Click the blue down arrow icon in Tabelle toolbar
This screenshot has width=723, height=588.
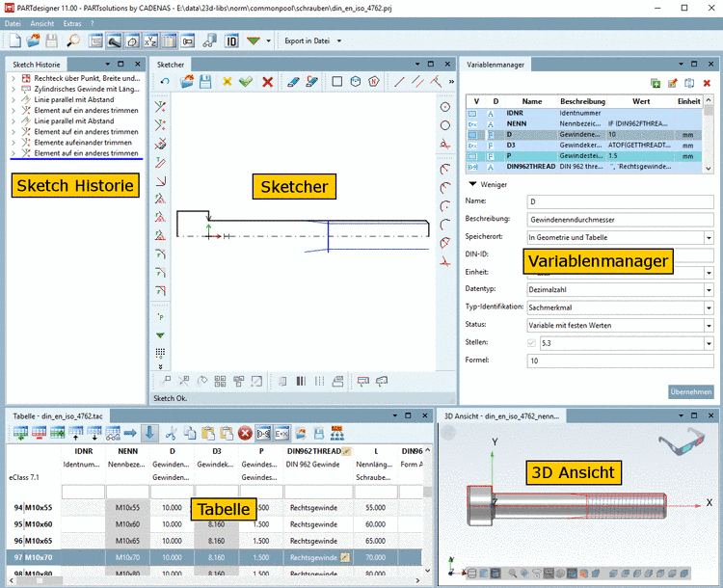point(148,433)
